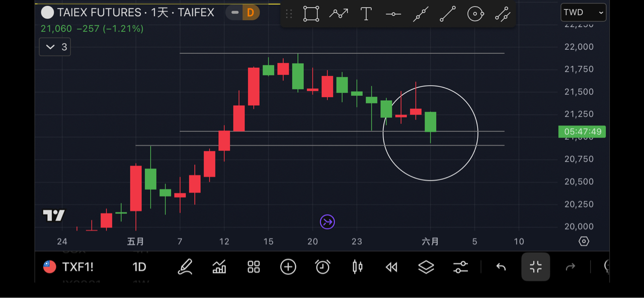644x298 pixels.
Task: Start bar replay with rewind icon
Action: click(x=391, y=267)
